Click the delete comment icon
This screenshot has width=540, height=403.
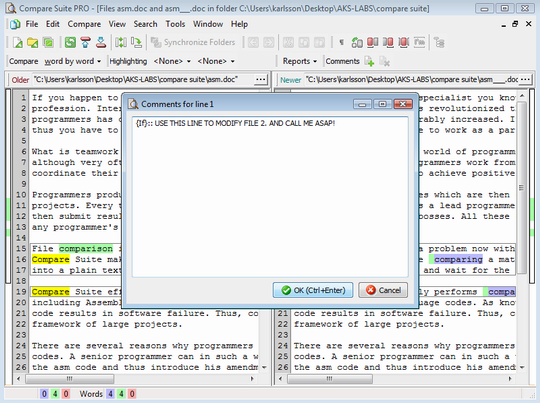click(x=384, y=61)
